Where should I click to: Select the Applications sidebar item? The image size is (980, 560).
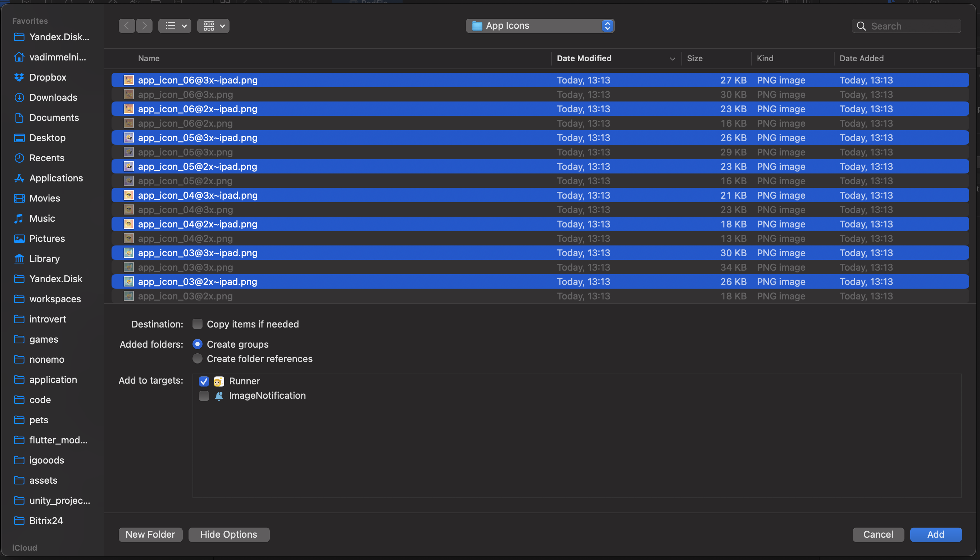click(x=56, y=178)
